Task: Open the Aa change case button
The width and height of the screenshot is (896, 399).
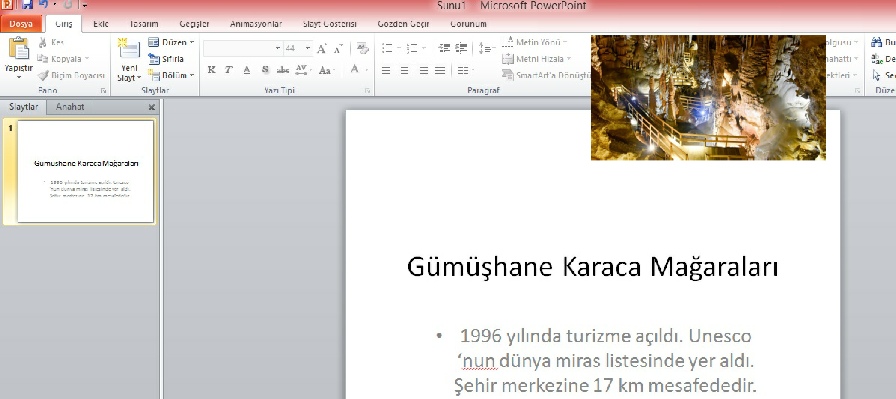Action: [x=326, y=70]
